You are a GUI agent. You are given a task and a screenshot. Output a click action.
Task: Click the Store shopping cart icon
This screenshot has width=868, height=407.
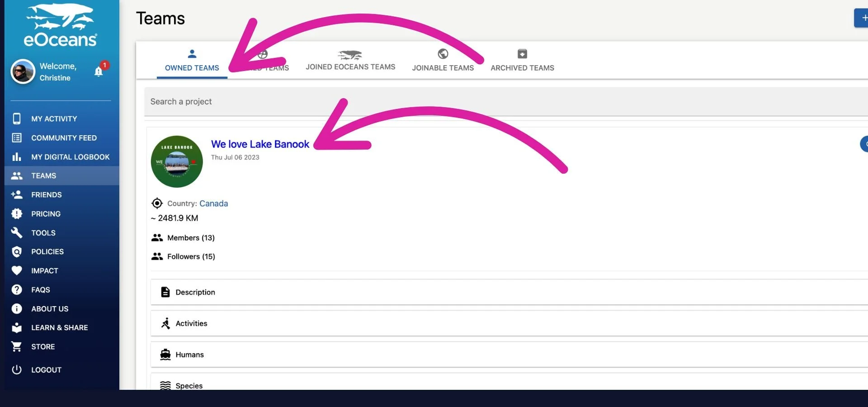click(x=17, y=346)
